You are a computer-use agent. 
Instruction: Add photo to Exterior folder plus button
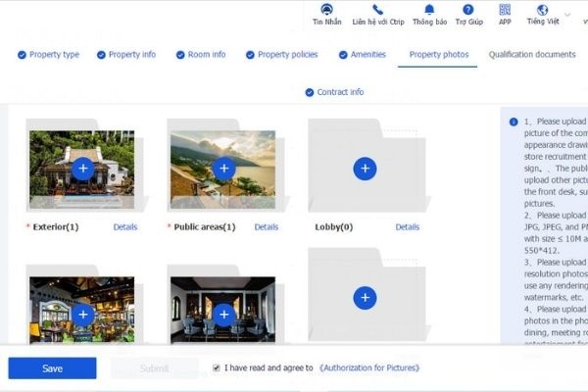point(83,169)
